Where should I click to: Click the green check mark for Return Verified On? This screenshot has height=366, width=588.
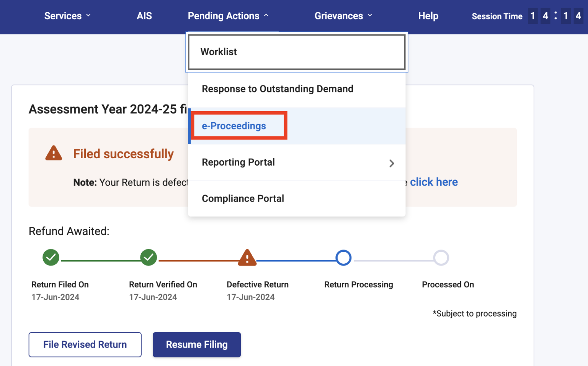(149, 258)
